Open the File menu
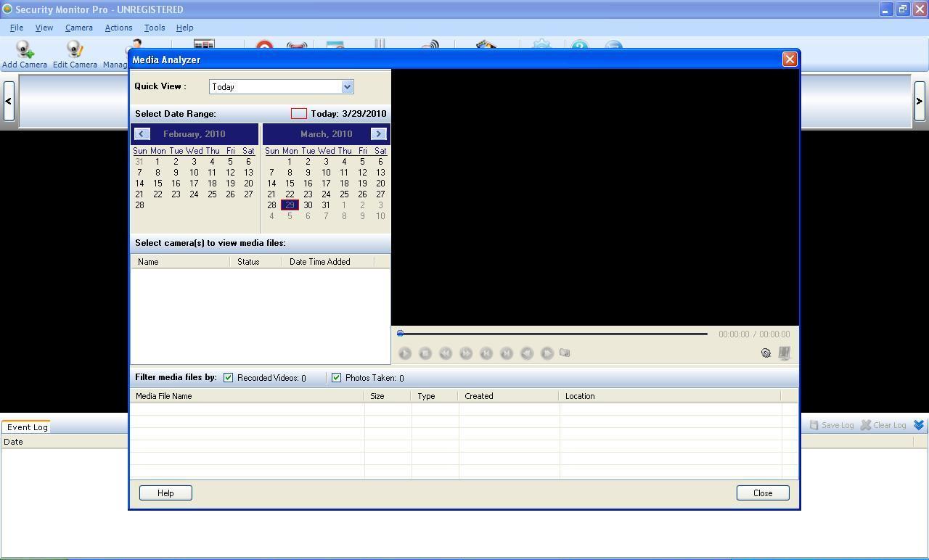Screen dimensions: 929x560 tap(17, 28)
